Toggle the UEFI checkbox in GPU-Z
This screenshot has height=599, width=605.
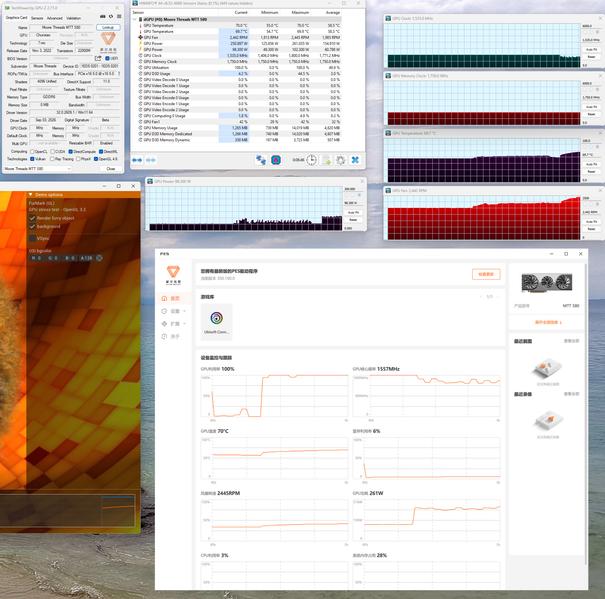coord(108,58)
